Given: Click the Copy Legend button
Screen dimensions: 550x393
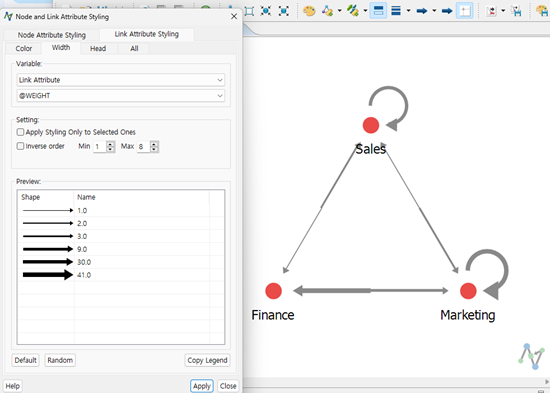Looking at the screenshot, I should pos(207,360).
